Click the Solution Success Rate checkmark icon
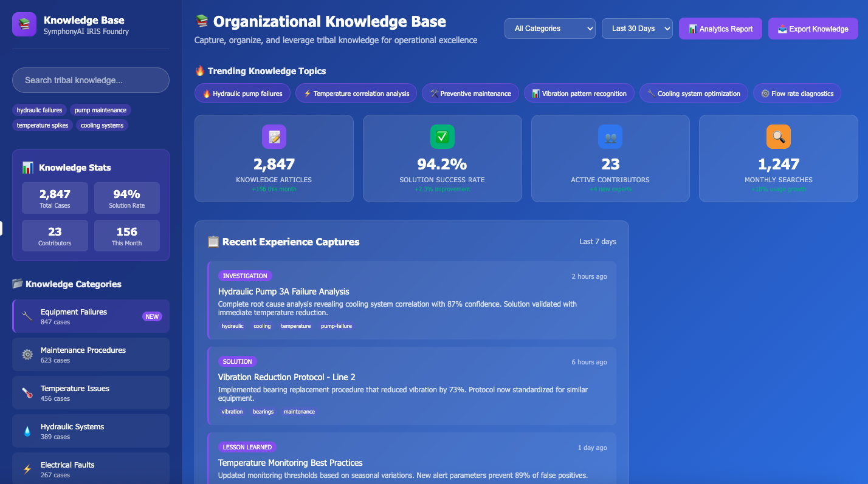 click(x=442, y=137)
